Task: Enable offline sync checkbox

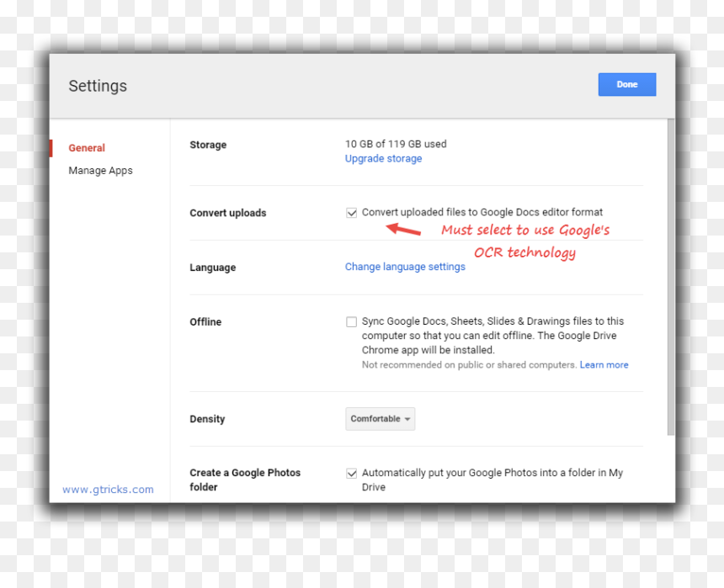Action: (351, 321)
